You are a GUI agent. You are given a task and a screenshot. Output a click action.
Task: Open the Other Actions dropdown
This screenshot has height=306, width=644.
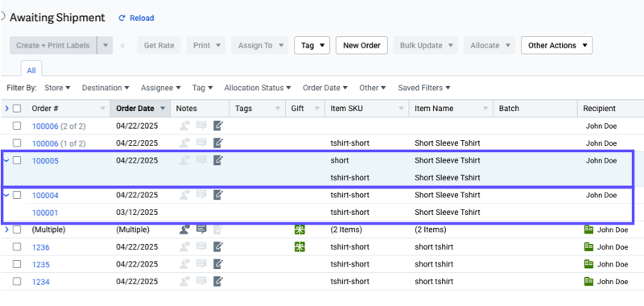coord(557,46)
